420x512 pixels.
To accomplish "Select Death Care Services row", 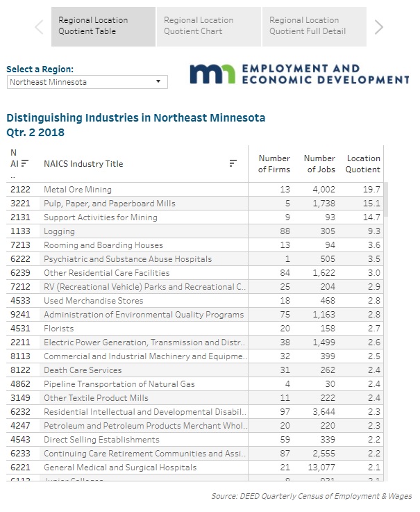I will click(x=195, y=370).
